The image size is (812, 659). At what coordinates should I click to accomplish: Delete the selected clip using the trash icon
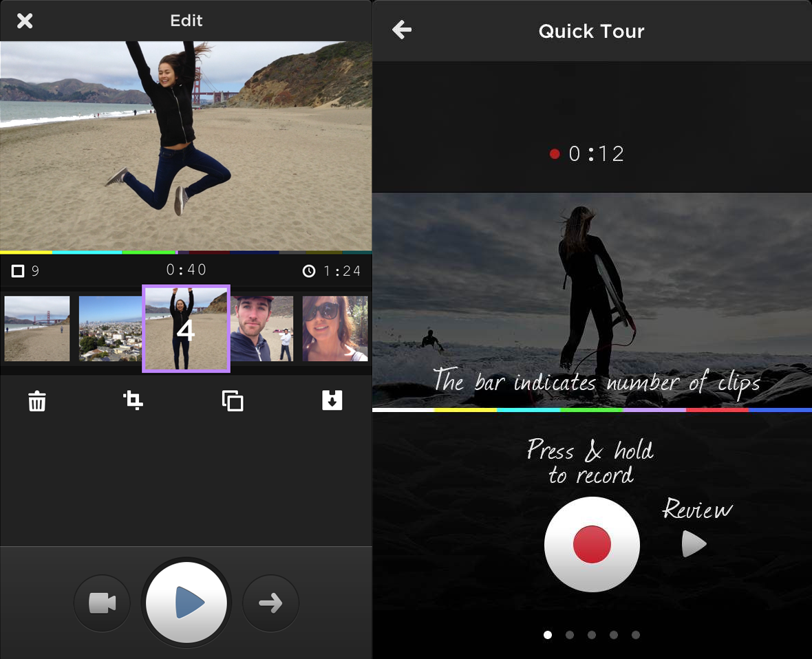36,400
